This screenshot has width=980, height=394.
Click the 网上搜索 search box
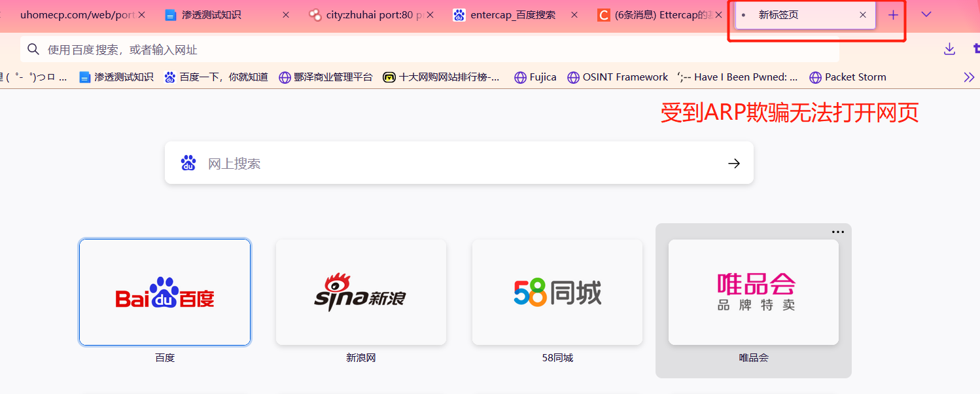pyautogui.click(x=459, y=163)
